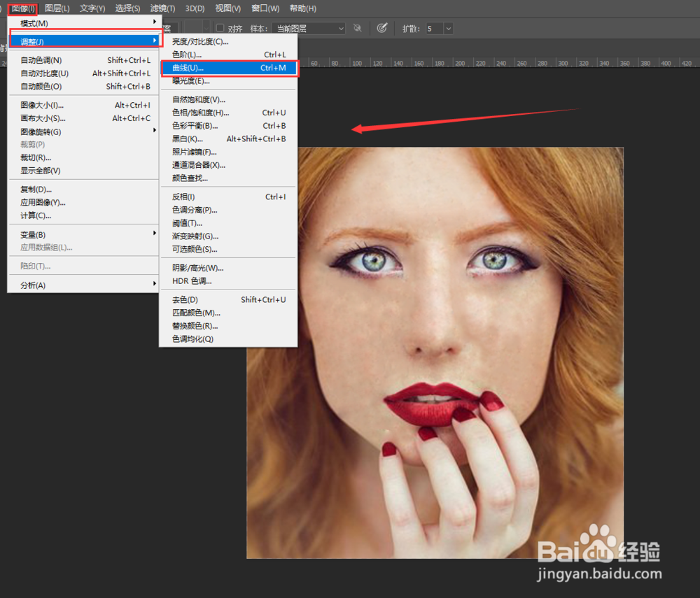
Task: Open the 窗口(W) menu
Action: (x=265, y=8)
